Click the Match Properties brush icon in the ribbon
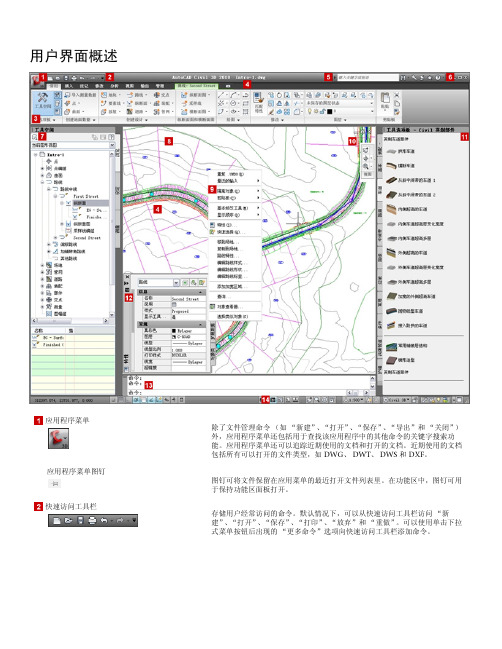Image resolution: width=502 pixels, height=649 pixels. pyautogui.click(x=258, y=98)
